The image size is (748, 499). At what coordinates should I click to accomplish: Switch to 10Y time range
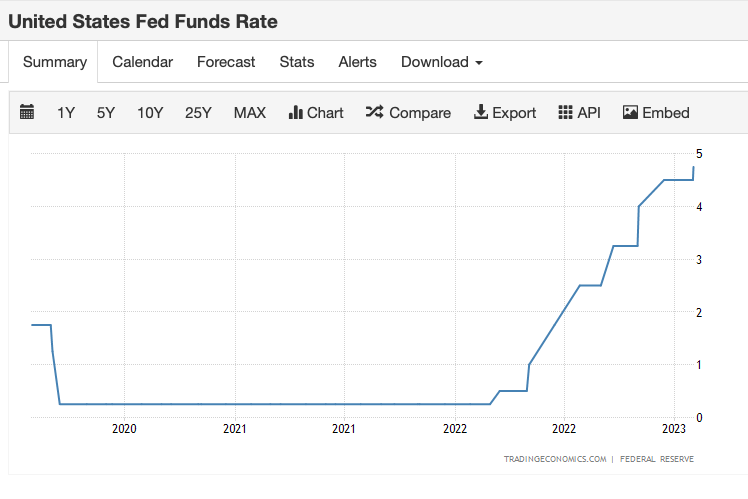point(150,113)
